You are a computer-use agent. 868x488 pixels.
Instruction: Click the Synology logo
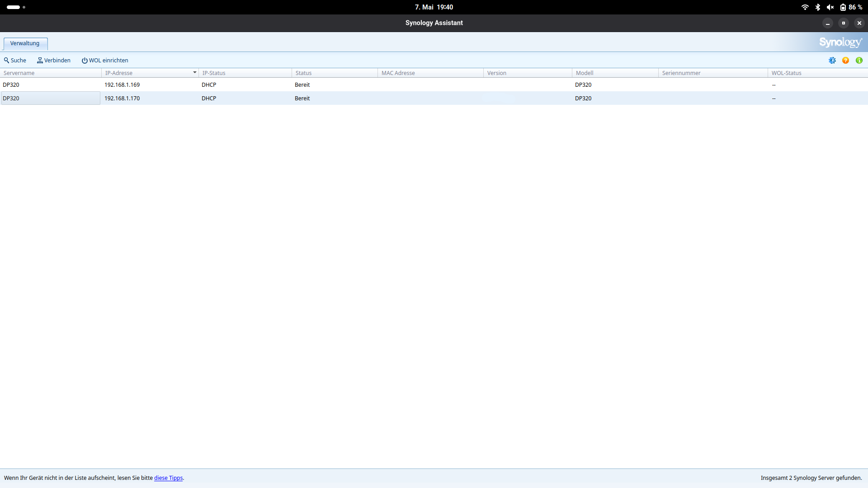[840, 42]
